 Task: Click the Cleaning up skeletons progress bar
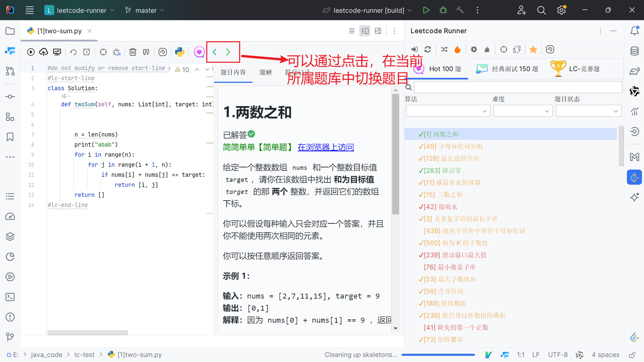pos(438,355)
